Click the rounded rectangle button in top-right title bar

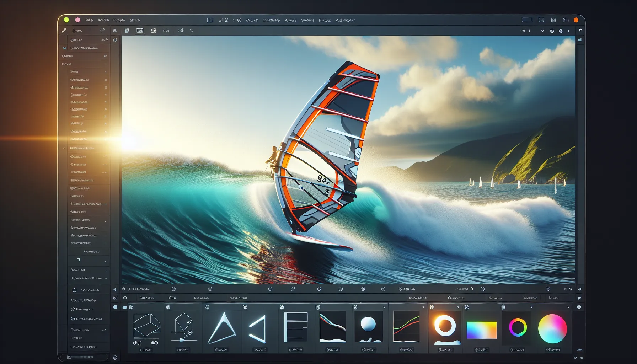point(527,20)
